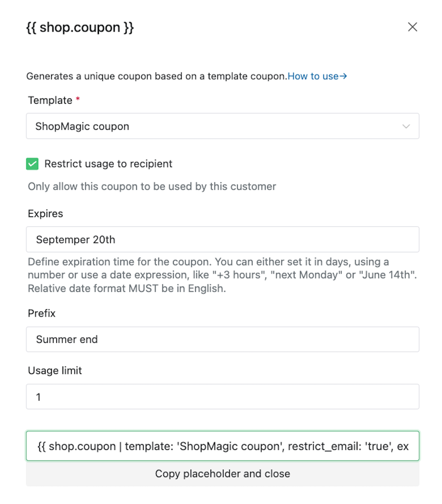Click the Expires field label
Viewport: 442px width, 504px height.
[x=45, y=214]
